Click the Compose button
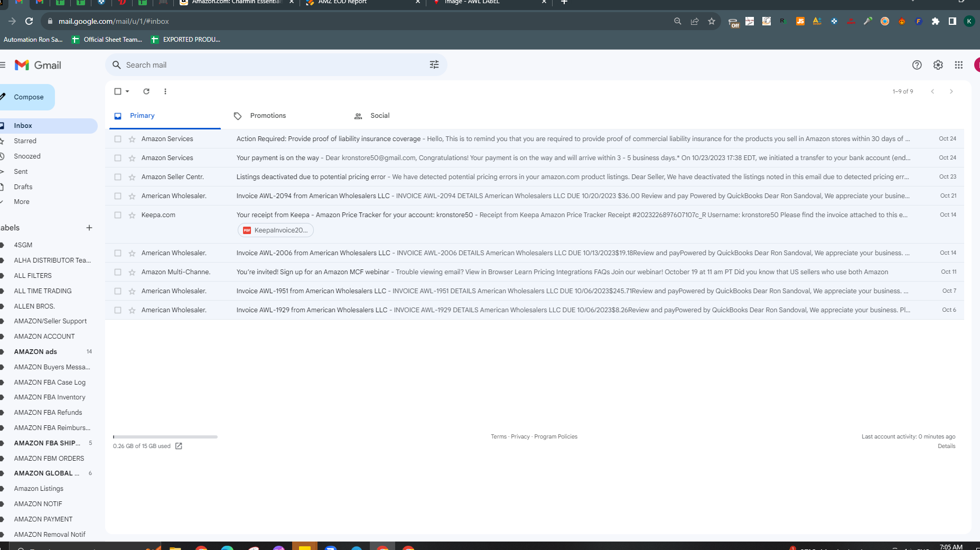Image resolution: width=980 pixels, height=550 pixels. click(26, 97)
